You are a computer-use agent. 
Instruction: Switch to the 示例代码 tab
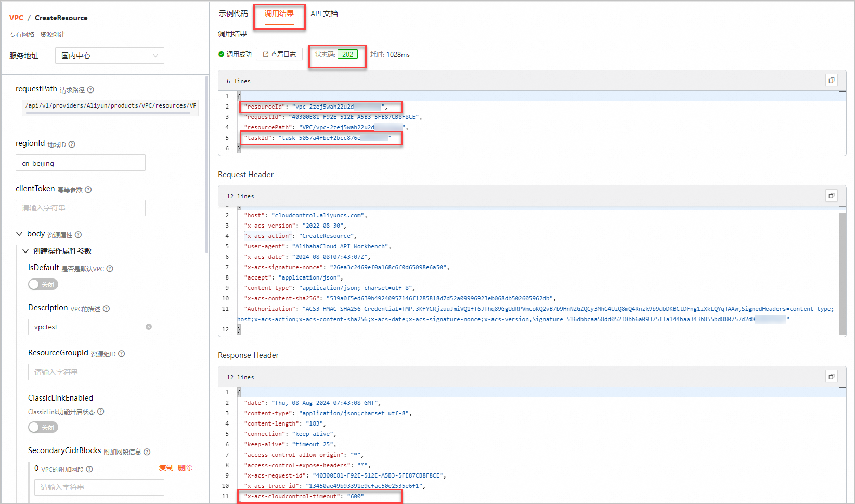pyautogui.click(x=234, y=14)
